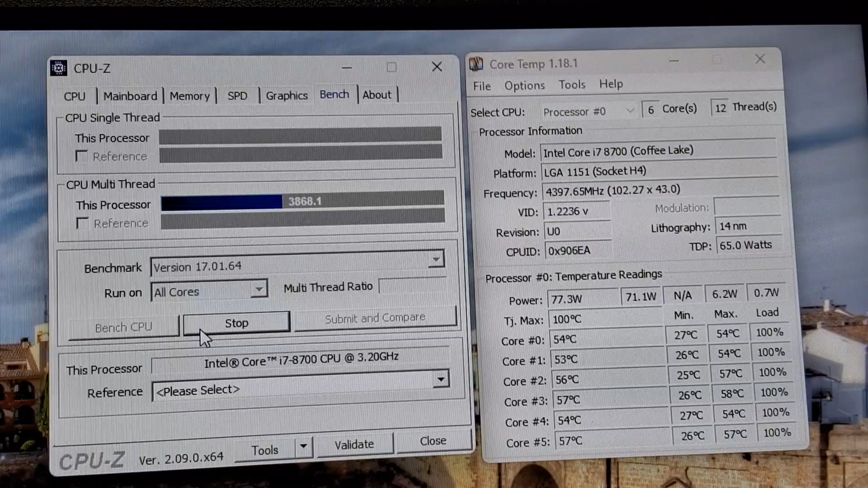Viewport: 868px width, 488px height.
Task: Stop the running CPU benchmark
Action: [236, 322]
